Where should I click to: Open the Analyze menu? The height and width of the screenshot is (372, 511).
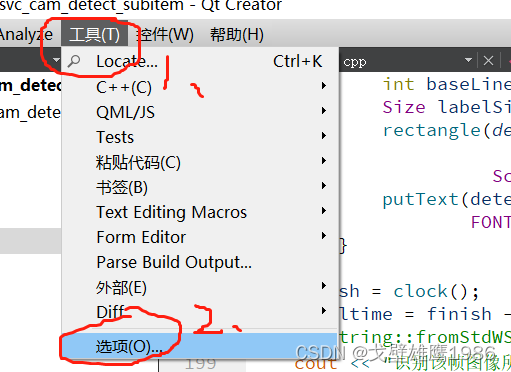coord(26,34)
